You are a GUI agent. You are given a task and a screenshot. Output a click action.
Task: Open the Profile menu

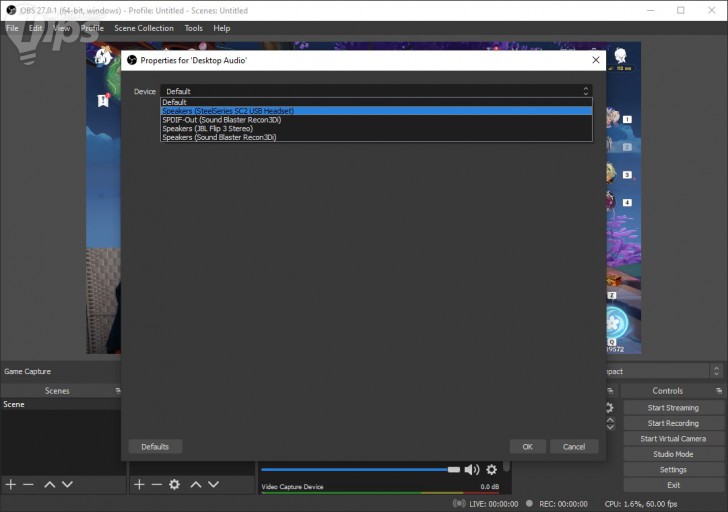tap(92, 28)
